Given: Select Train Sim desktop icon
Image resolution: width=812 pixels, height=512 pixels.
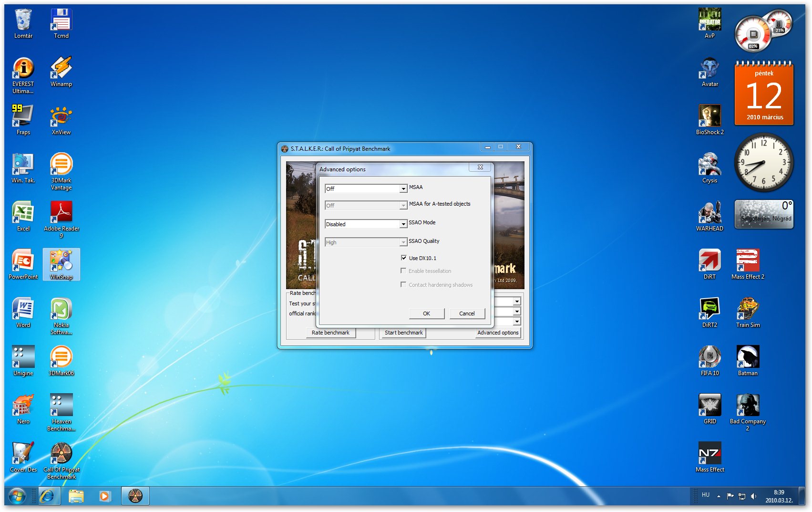Looking at the screenshot, I should (748, 313).
